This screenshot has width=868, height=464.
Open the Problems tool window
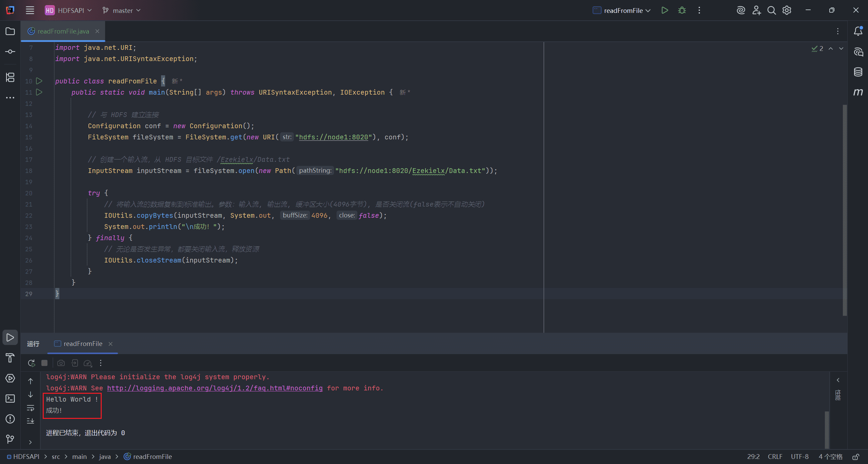pyautogui.click(x=10, y=419)
